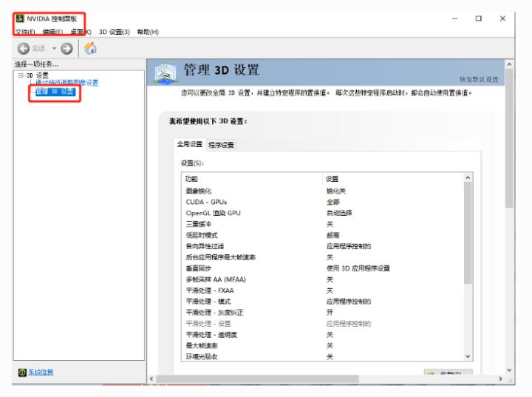Click the settings list vertical scrollbar thumb

[x=468, y=233]
